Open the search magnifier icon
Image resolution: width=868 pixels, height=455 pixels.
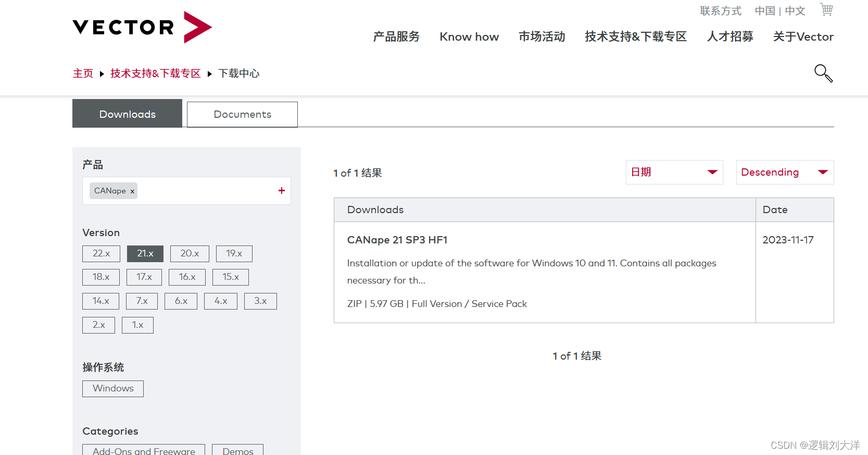823,73
